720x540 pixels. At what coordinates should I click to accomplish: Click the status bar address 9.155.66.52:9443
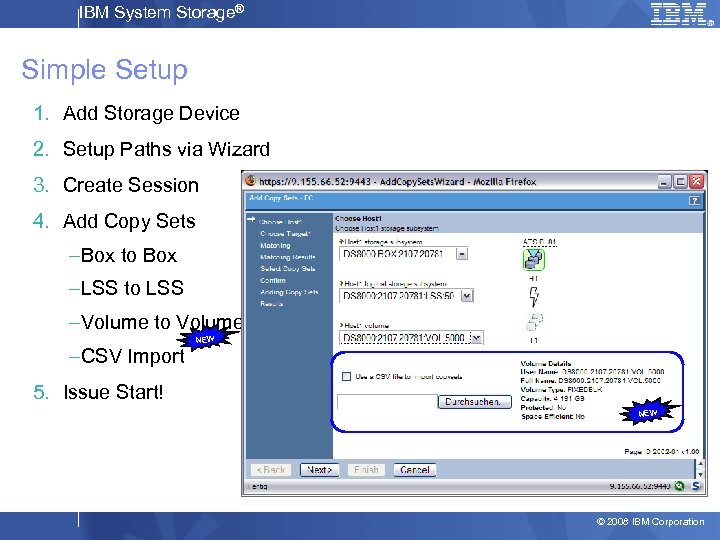pos(640,486)
